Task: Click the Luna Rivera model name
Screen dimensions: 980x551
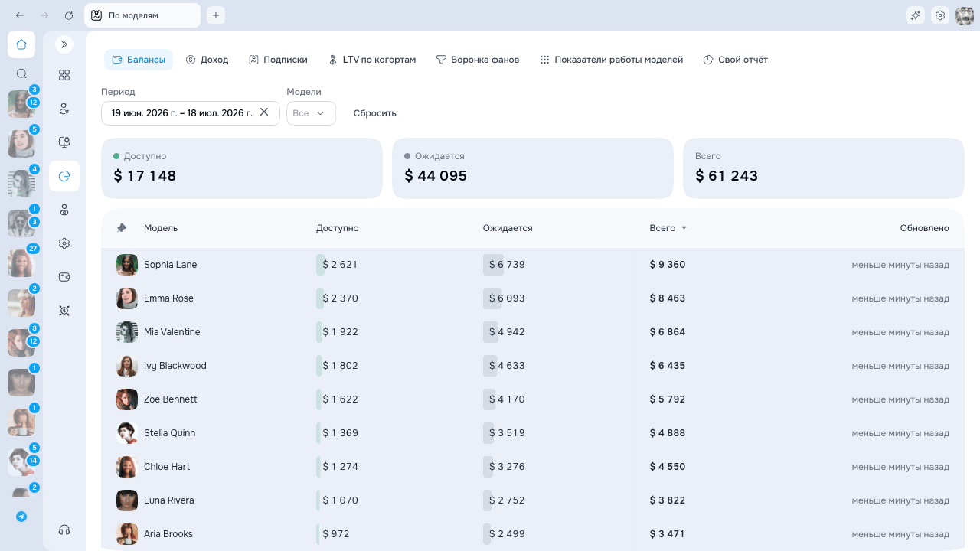Action: pyautogui.click(x=169, y=500)
